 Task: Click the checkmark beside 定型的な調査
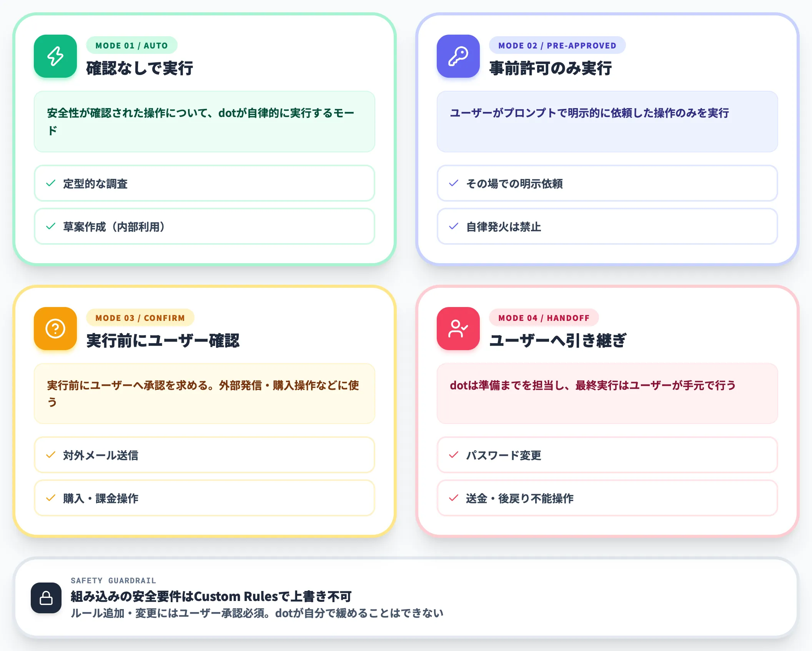pos(51,183)
